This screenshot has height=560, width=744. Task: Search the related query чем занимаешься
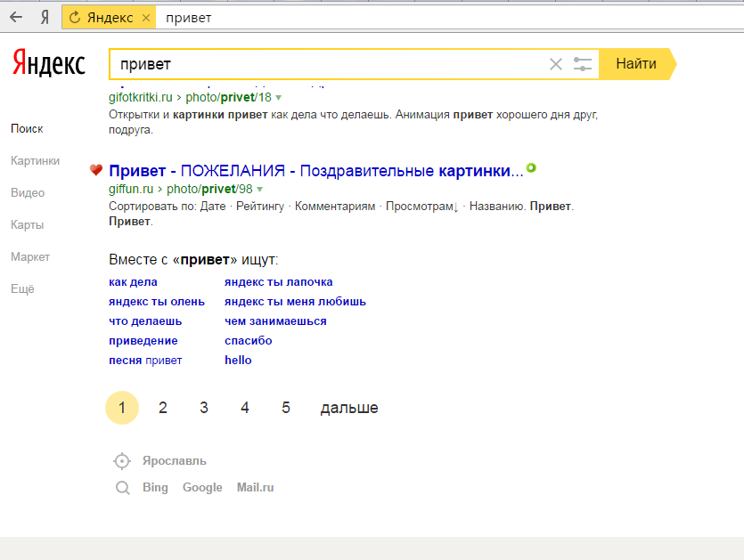pyautogui.click(x=275, y=321)
